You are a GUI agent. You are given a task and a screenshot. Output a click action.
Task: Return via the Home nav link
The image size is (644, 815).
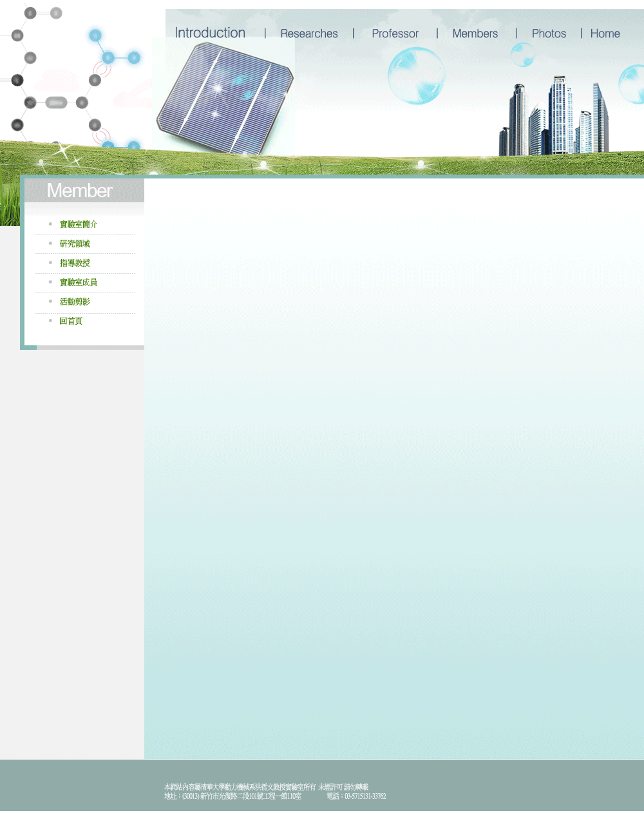tap(605, 34)
